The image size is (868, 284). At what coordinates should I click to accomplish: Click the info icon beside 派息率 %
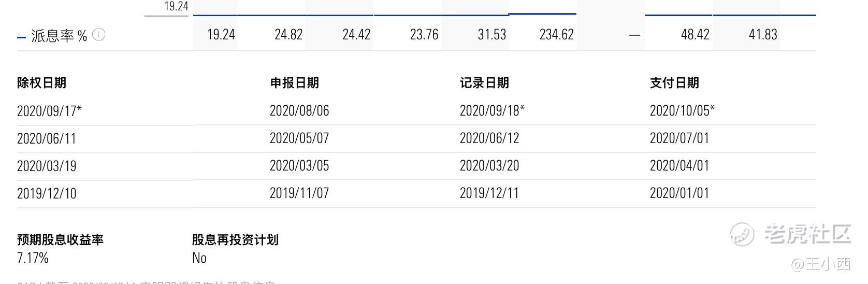98,35
